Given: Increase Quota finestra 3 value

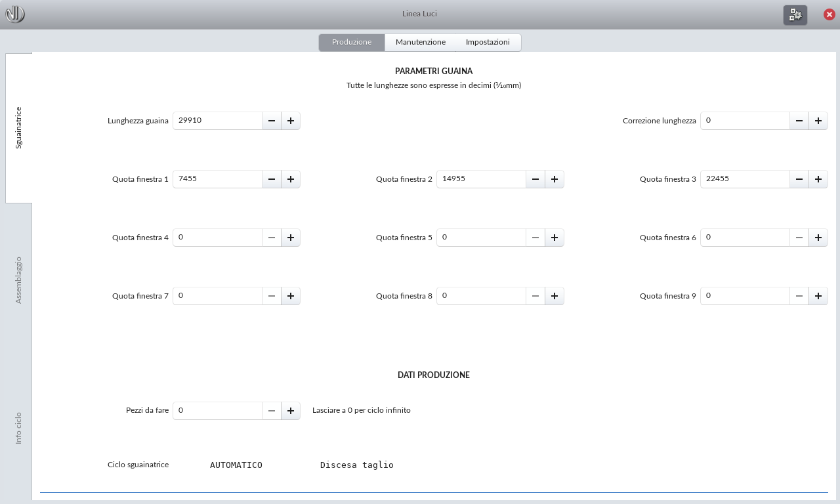Looking at the screenshot, I should (818, 179).
